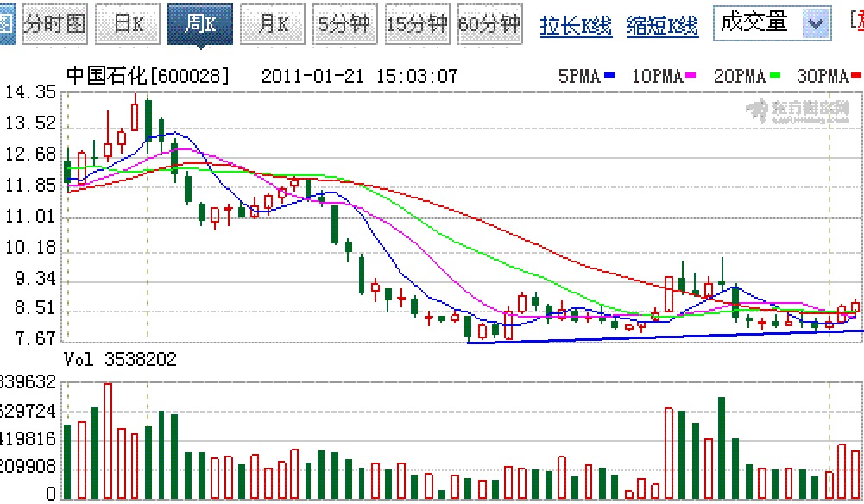This screenshot has height=504, width=864.
Task: Click the 419816 volume axis label
Action: [28, 439]
